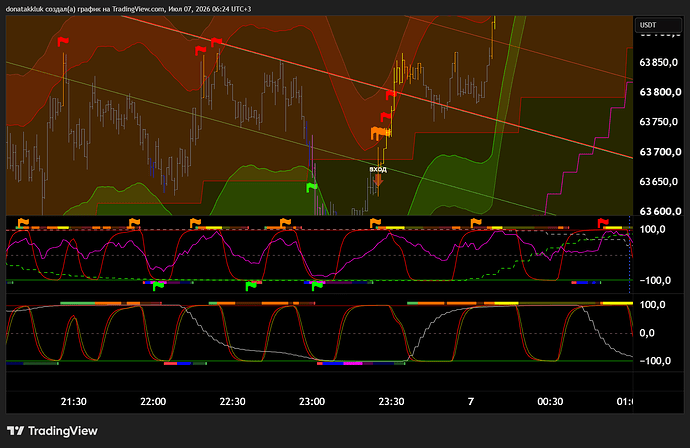The width and height of the screenshot is (690, 448).
Task: Select the 23:30 time axis label
Action: (x=391, y=401)
